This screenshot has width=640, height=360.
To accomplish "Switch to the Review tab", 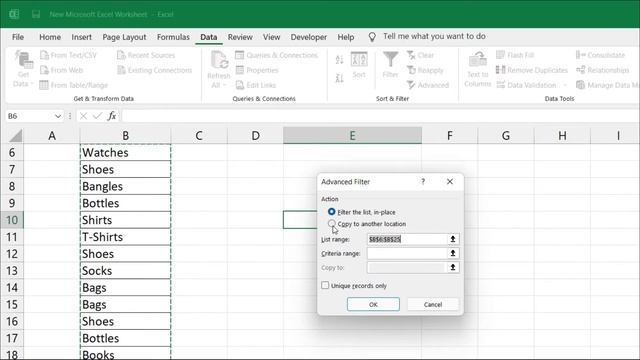I will click(240, 37).
